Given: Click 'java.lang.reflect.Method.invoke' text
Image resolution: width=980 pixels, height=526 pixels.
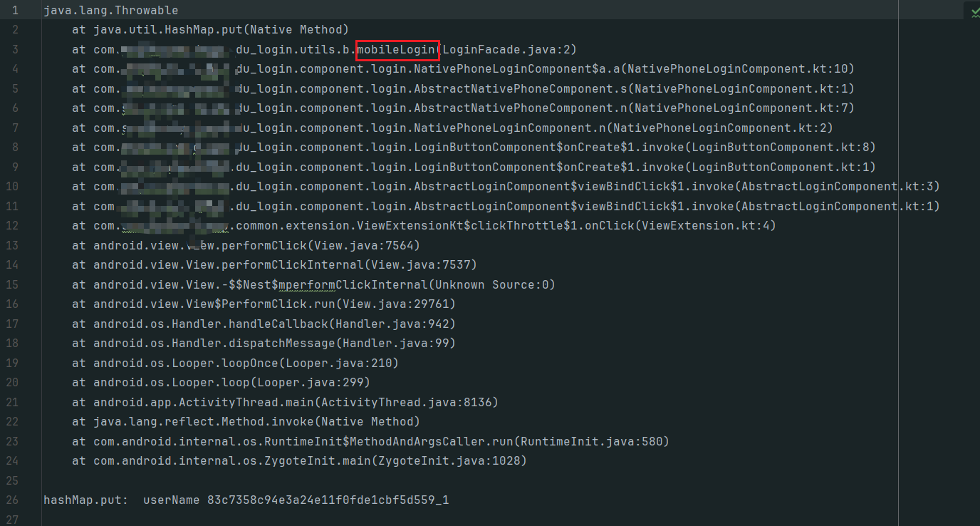Looking at the screenshot, I should click(x=203, y=422).
